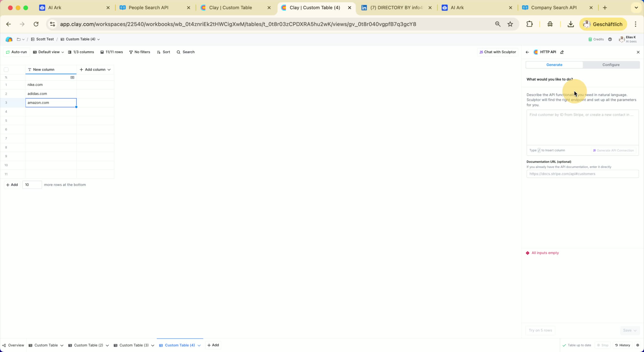The height and width of the screenshot is (352, 644).
Task: Open the Custom Table (2) bottom tab
Action: (x=88, y=345)
